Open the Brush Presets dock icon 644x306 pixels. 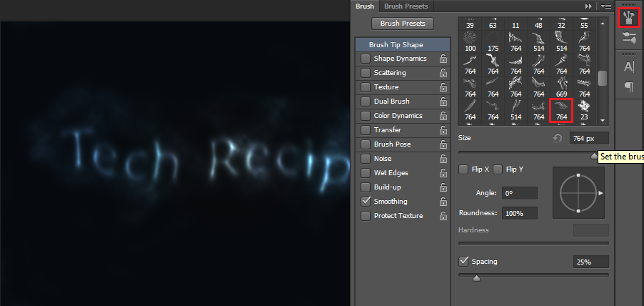(628, 39)
